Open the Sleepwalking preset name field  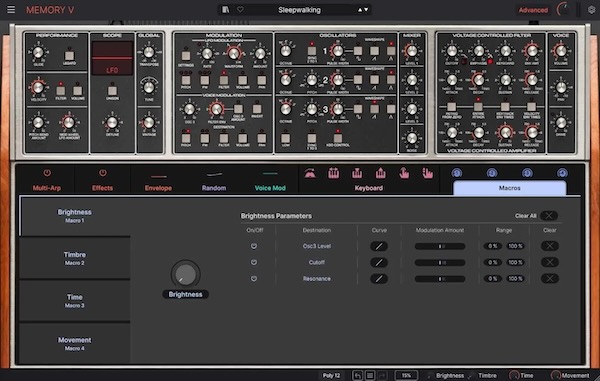coord(299,10)
